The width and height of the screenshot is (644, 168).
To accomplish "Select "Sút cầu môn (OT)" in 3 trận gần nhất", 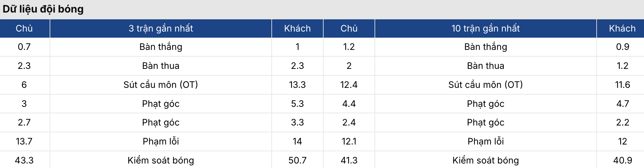I will [x=161, y=85].
